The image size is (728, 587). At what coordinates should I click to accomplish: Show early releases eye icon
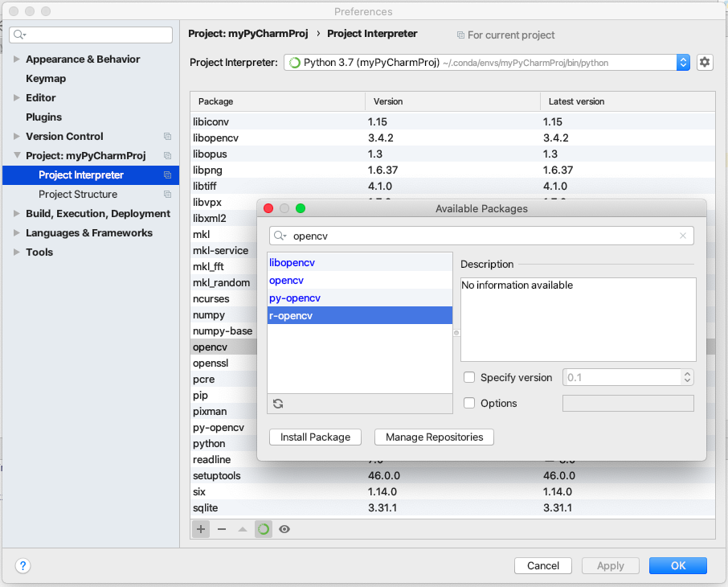pyautogui.click(x=284, y=529)
